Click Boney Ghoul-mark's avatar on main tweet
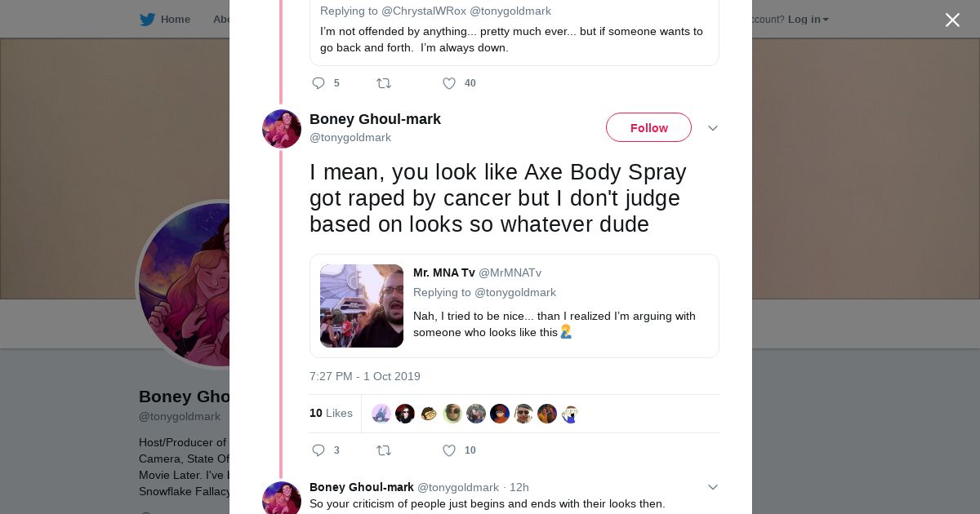Screen dimensions: 980x514 pos(282,129)
